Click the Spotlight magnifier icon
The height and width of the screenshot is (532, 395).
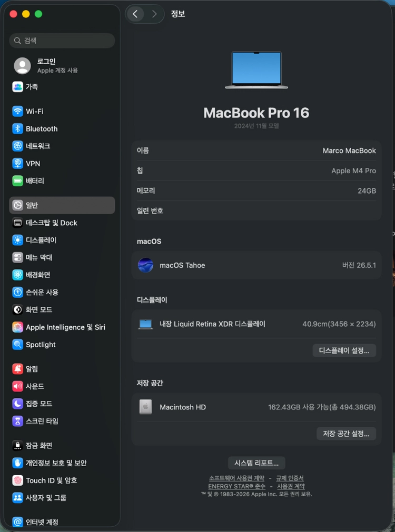coord(18,344)
